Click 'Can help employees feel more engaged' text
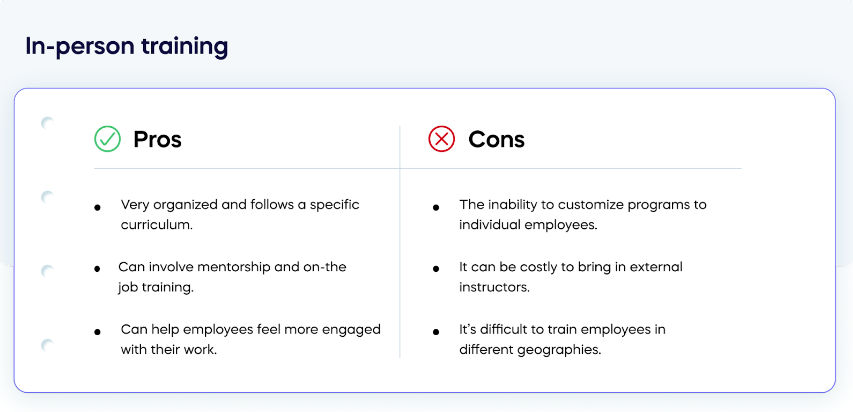 click(x=250, y=339)
